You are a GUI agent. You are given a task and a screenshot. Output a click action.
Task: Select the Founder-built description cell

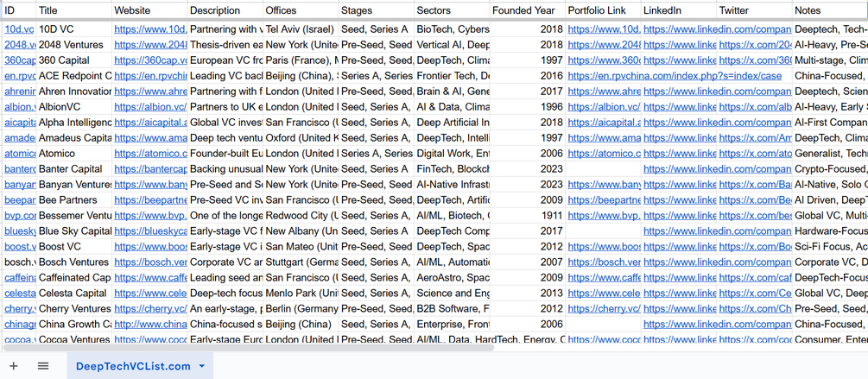point(225,154)
